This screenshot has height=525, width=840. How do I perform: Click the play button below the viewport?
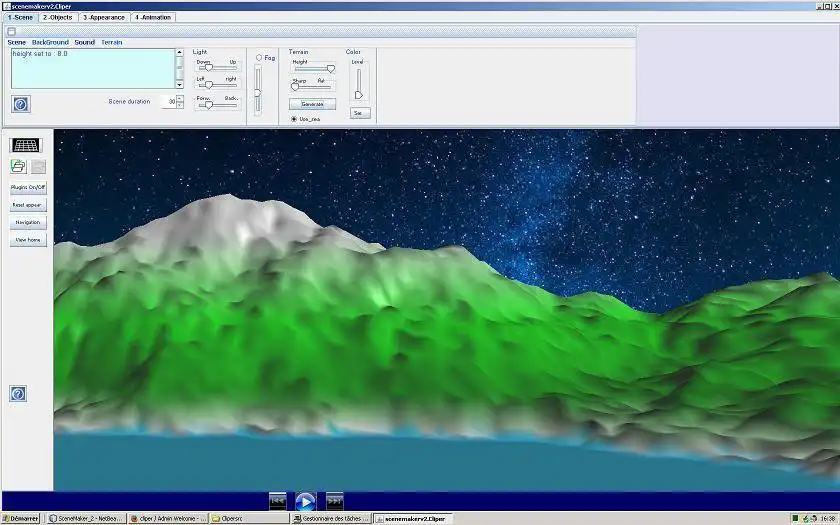pyautogui.click(x=305, y=502)
